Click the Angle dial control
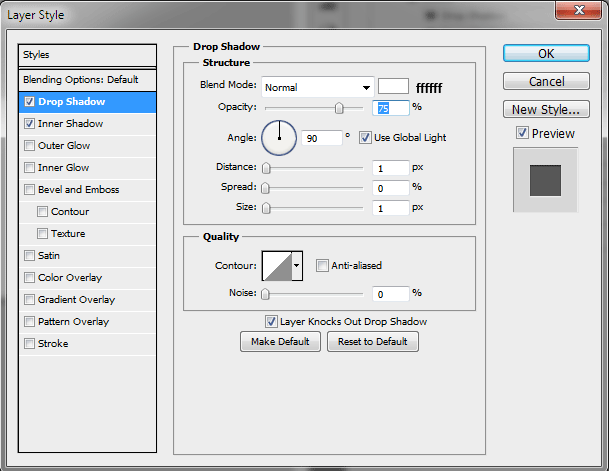Viewport: 609px width, 471px height. 279,137
